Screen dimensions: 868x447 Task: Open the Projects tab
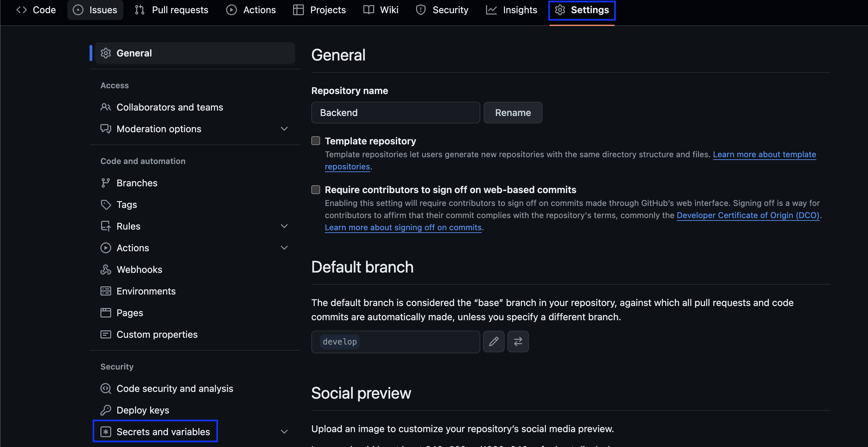[320, 10]
